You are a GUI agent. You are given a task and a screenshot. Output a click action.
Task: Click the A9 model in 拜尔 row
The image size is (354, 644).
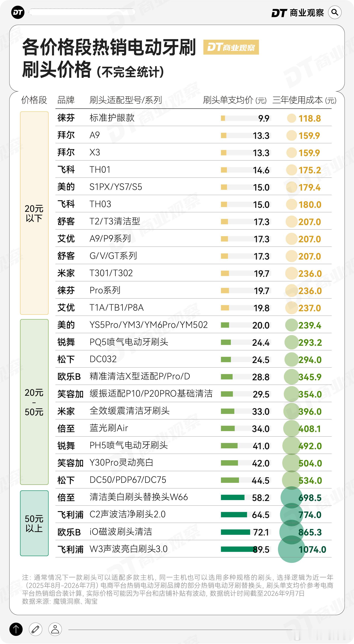pyautogui.click(x=94, y=135)
